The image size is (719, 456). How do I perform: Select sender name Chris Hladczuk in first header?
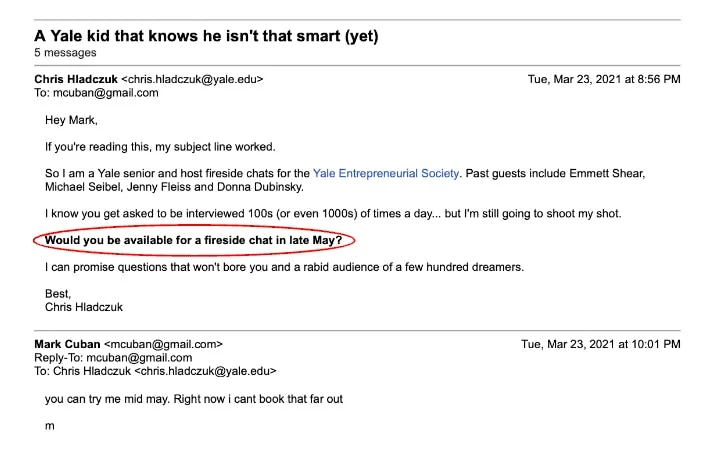tap(76, 79)
